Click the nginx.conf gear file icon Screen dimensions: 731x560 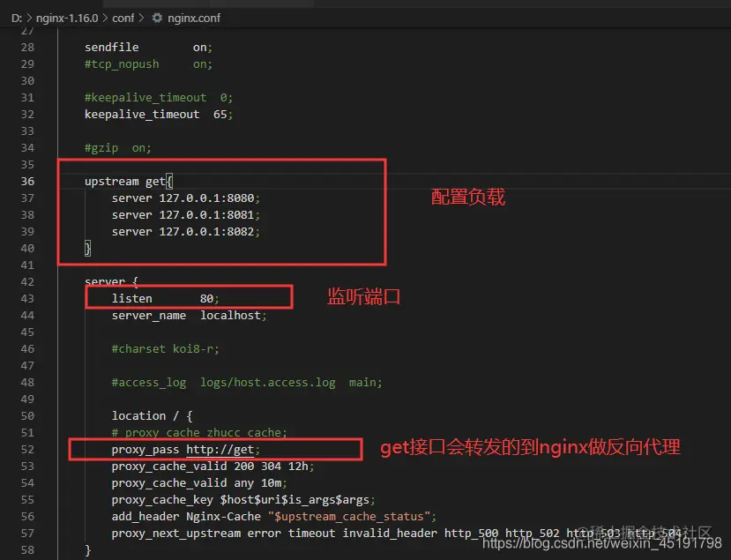(158, 18)
